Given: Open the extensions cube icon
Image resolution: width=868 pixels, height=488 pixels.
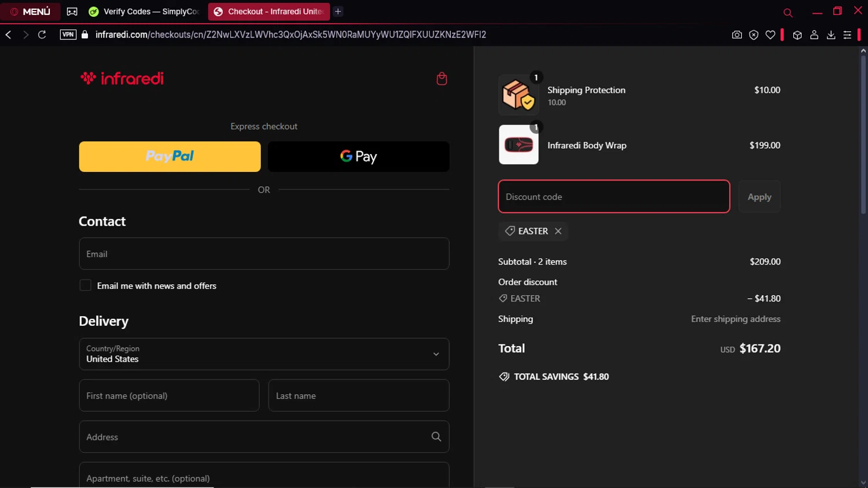Looking at the screenshot, I should [797, 35].
